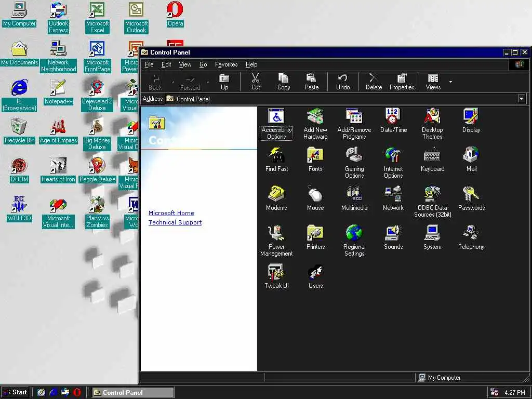
Task: Click the Start button
Action: pos(15,392)
